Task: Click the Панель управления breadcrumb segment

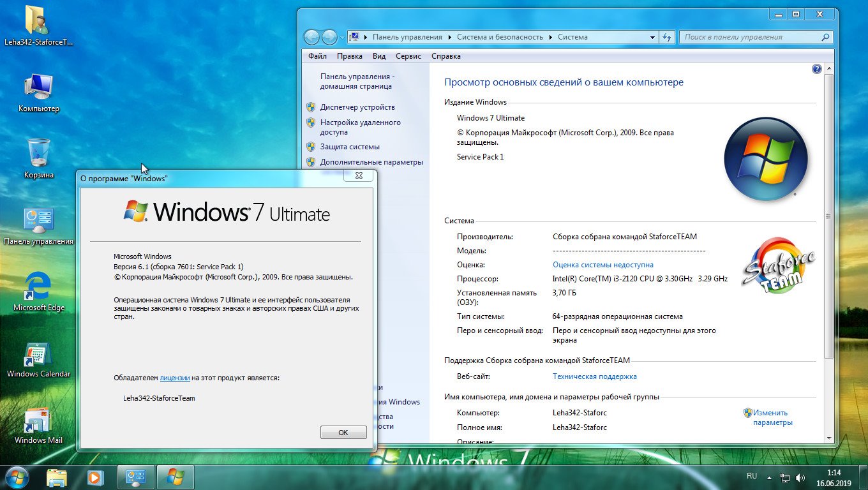Action: click(407, 37)
